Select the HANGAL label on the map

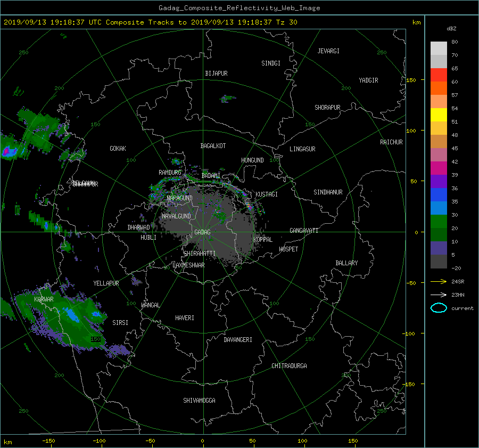150,305
